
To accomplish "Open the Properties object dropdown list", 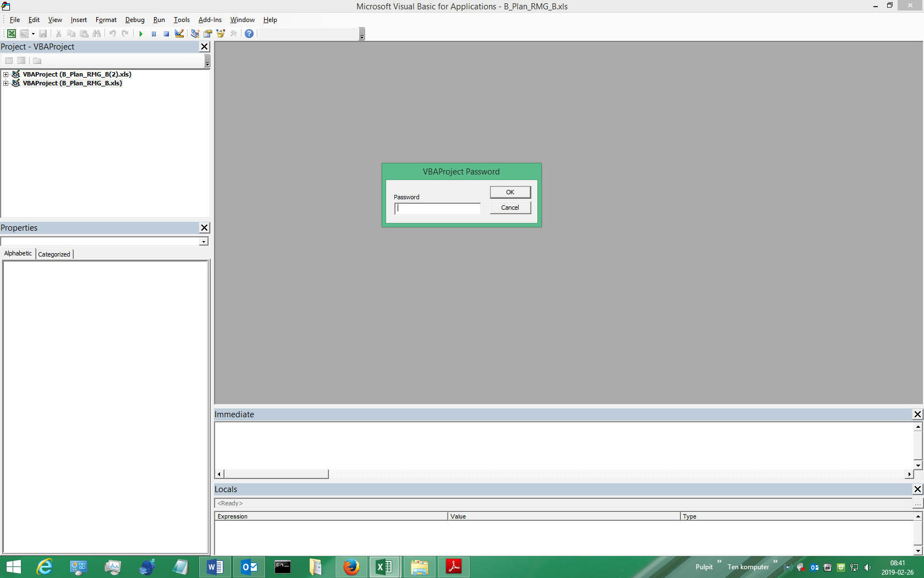I will pos(204,242).
